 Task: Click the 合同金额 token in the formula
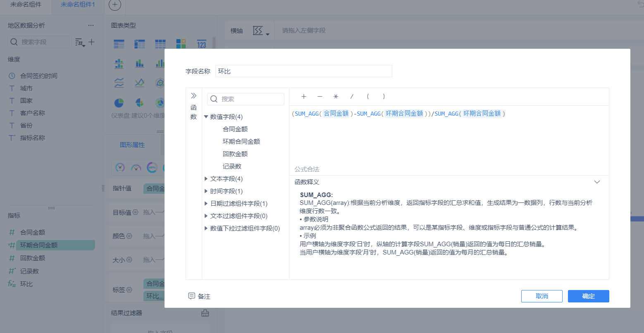(336, 114)
